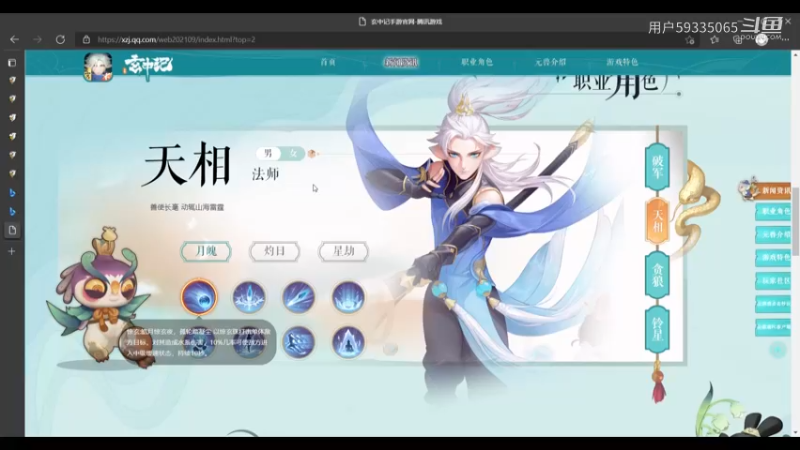
Task: Click the highlighted orange-ringed orb skill icon
Action: pyautogui.click(x=199, y=297)
